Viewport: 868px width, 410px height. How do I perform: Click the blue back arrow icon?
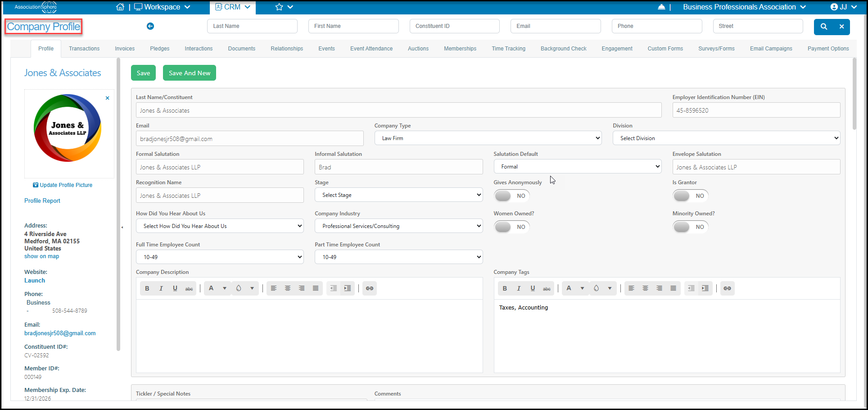point(150,26)
